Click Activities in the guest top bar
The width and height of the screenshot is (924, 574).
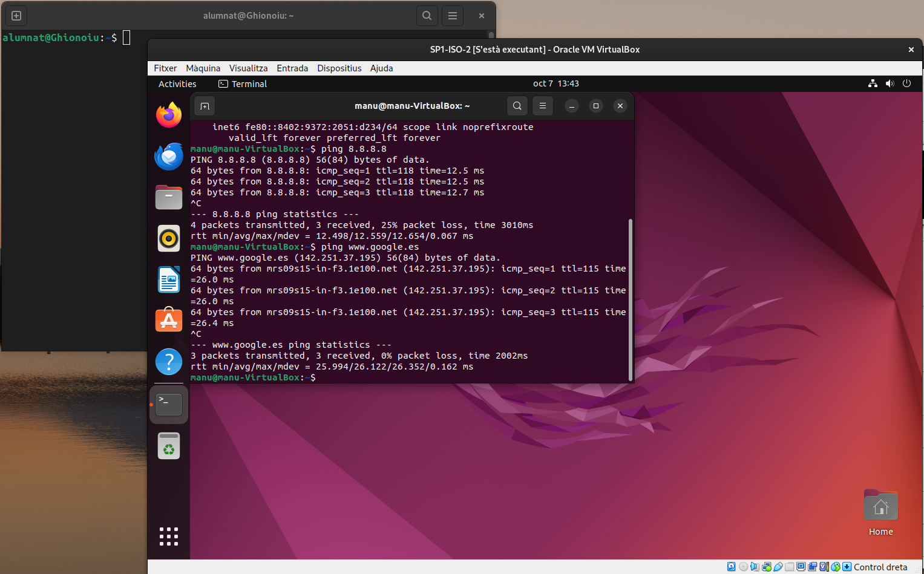(x=177, y=84)
